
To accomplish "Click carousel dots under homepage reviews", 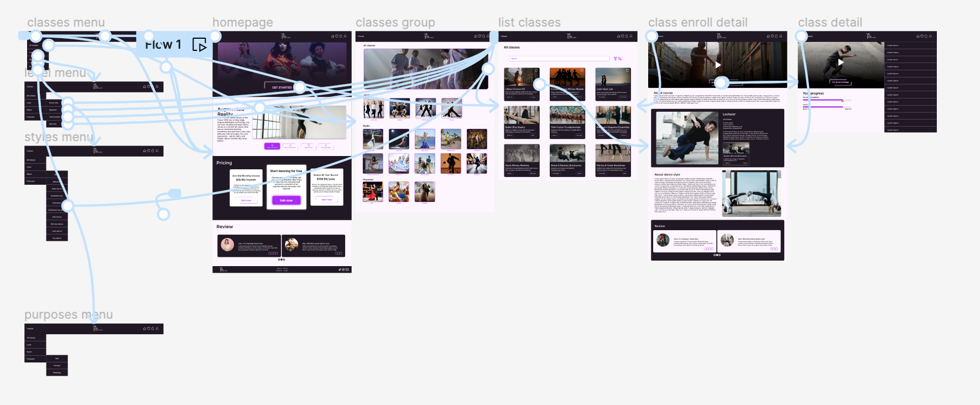I will (282, 259).
